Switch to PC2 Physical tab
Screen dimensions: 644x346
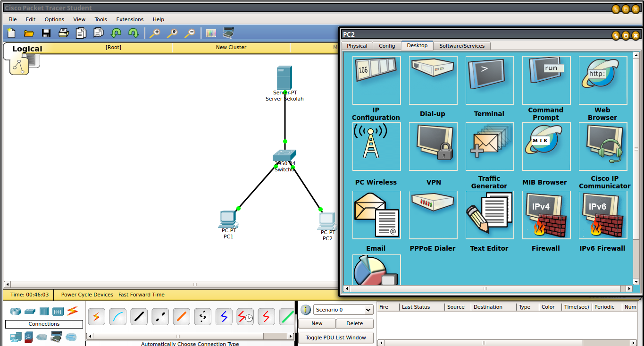(x=357, y=46)
